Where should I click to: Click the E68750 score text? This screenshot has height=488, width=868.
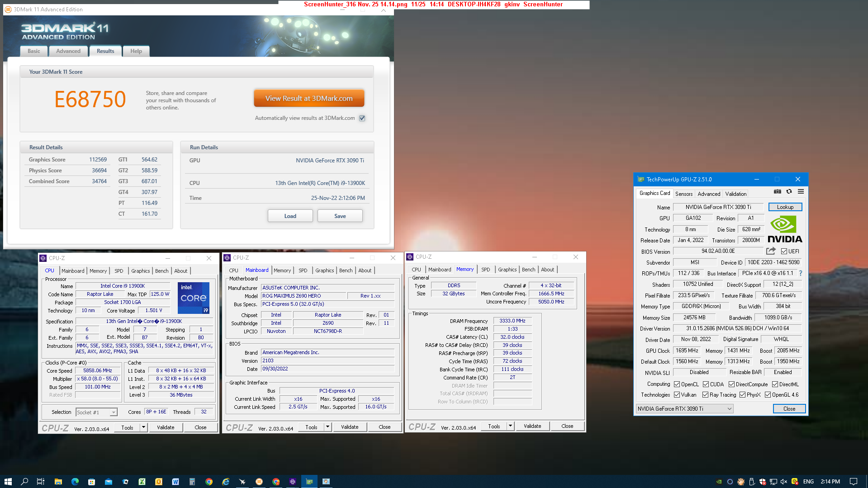pos(90,99)
